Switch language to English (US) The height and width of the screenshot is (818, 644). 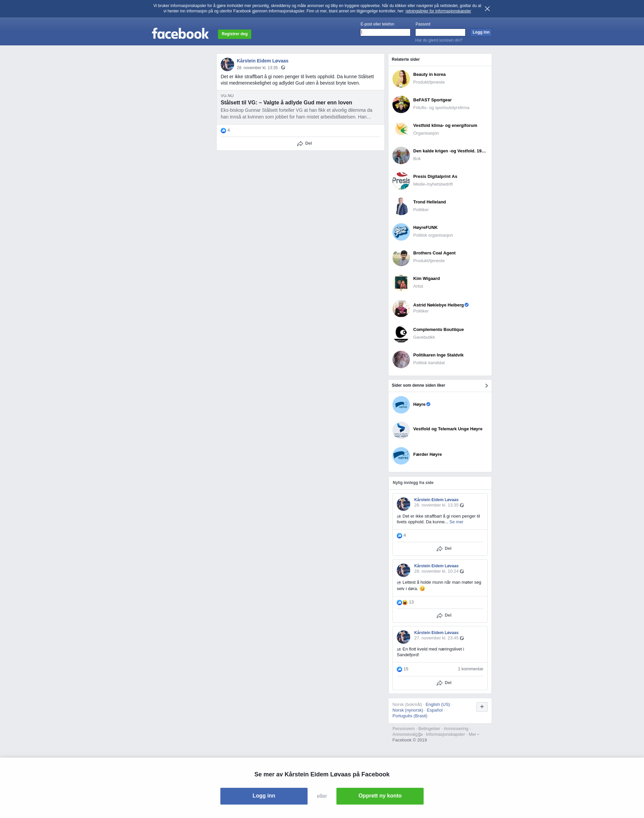pos(437,705)
